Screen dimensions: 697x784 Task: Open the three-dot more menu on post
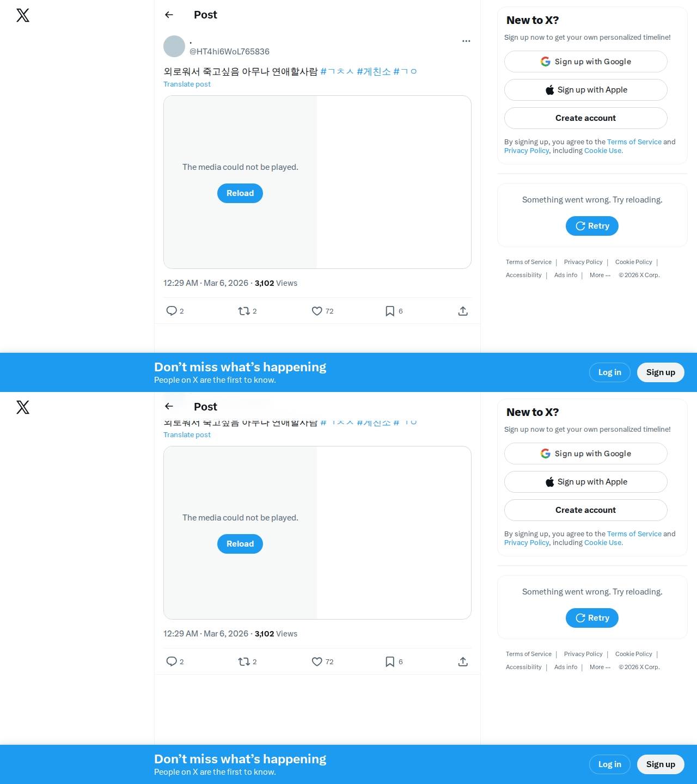466,41
